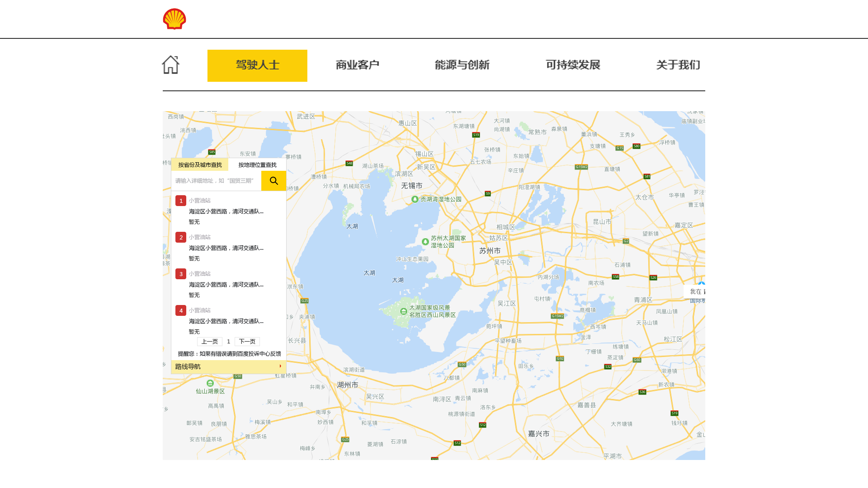Go to next page 下一页
The width and height of the screenshot is (868, 488).
tap(247, 342)
